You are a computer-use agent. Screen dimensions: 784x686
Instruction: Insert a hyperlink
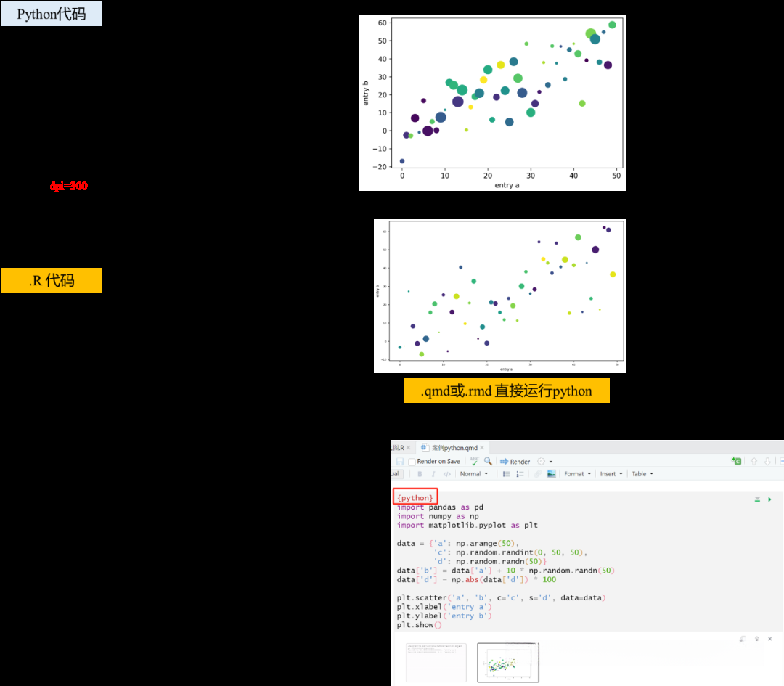pos(537,474)
